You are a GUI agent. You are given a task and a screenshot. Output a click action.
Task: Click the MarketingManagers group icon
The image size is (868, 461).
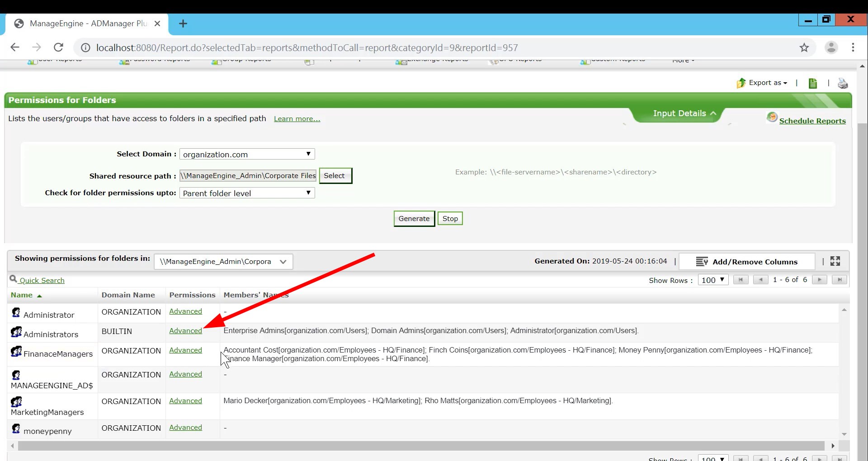click(16, 401)
